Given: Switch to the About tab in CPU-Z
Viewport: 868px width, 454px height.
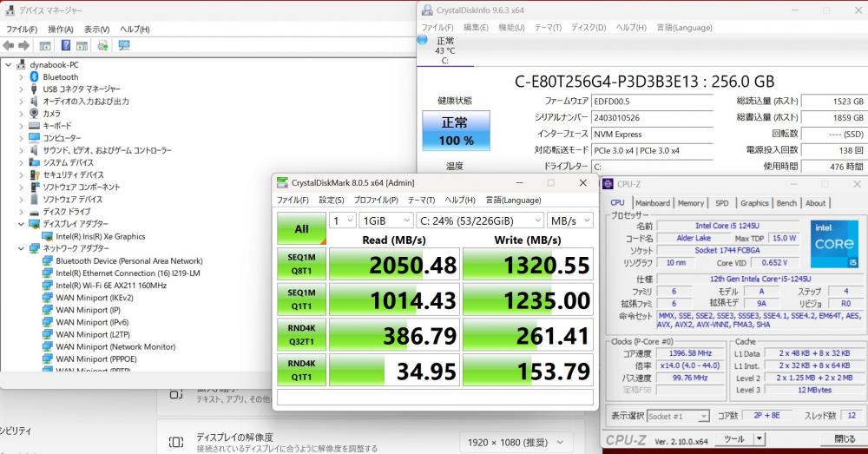Looking at the screenshot, I should pyautogui.click(x=815, y=203).
